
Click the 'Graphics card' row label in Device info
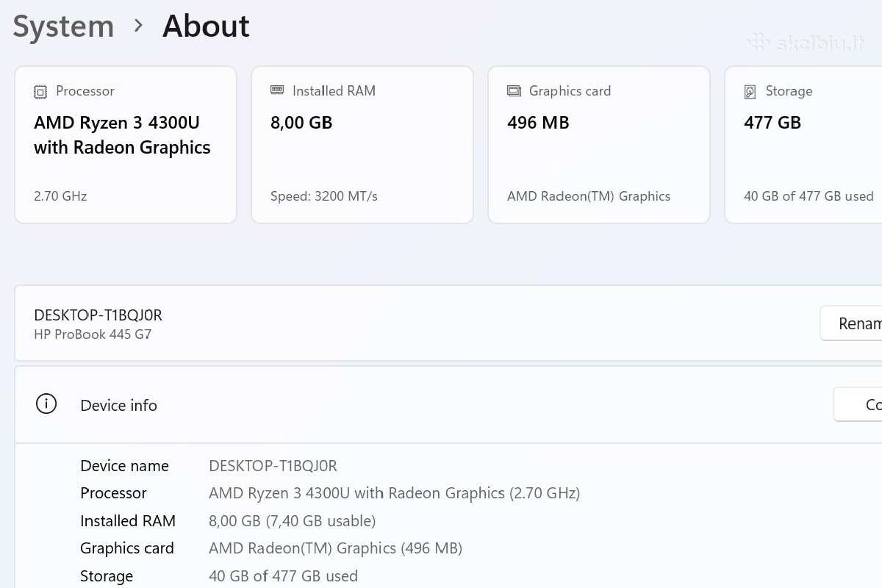click(x=127, y=548)
